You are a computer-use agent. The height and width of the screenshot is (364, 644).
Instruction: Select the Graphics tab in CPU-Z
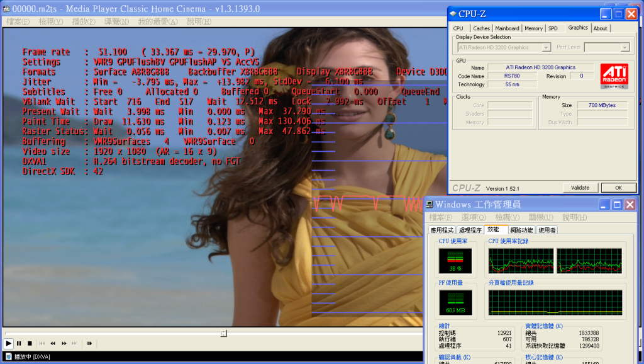(578, 28)
